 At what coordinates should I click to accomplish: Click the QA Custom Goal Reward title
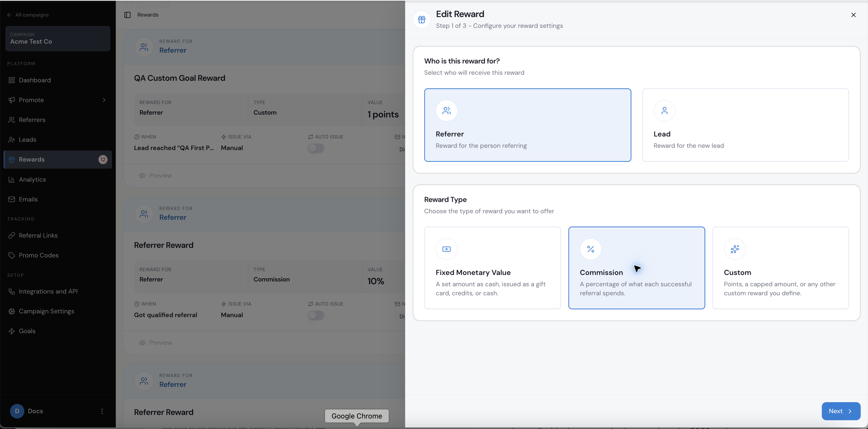(180, 78)
